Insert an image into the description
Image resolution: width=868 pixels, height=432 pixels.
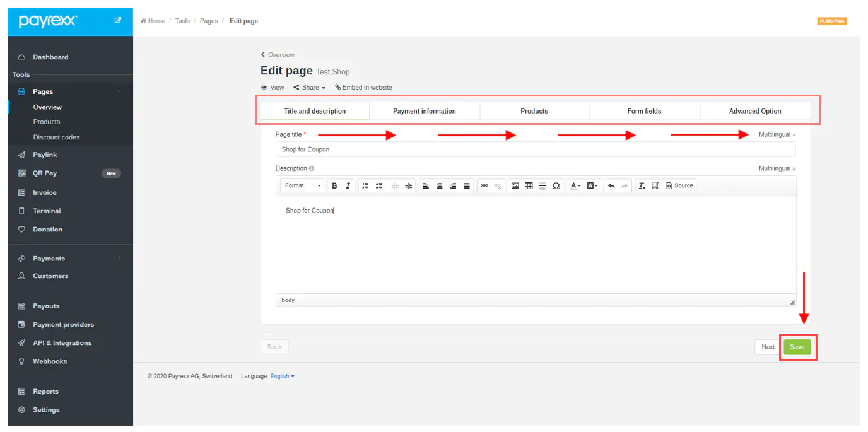click(x=515, y=185)
